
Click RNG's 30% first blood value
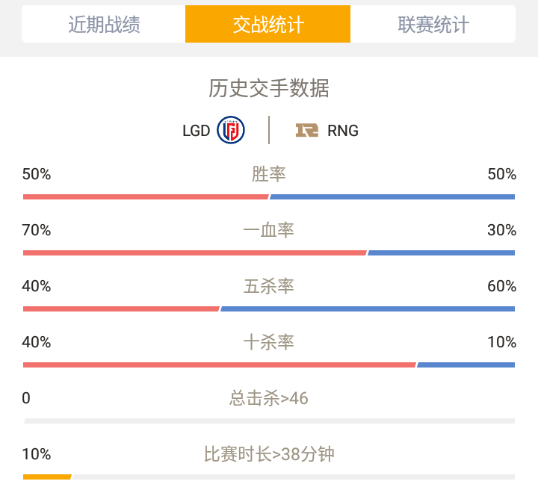tap(502, 230)
